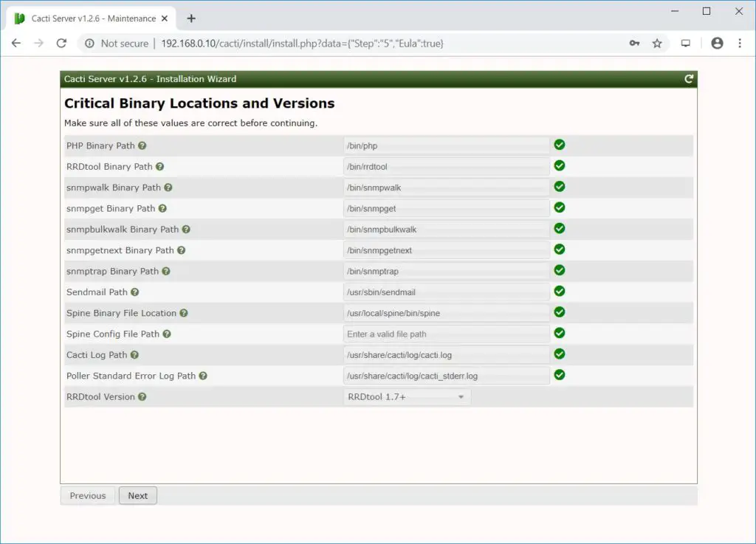
Task: Click the bookmark star icon
Action: pos(657,44)
